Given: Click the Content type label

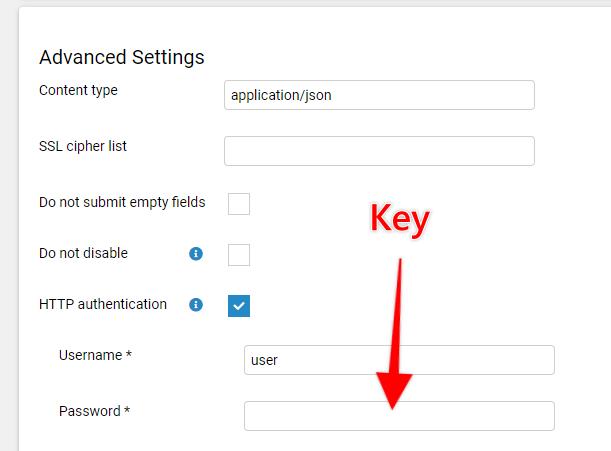Looking at the screenshot, I should point(78,90).
